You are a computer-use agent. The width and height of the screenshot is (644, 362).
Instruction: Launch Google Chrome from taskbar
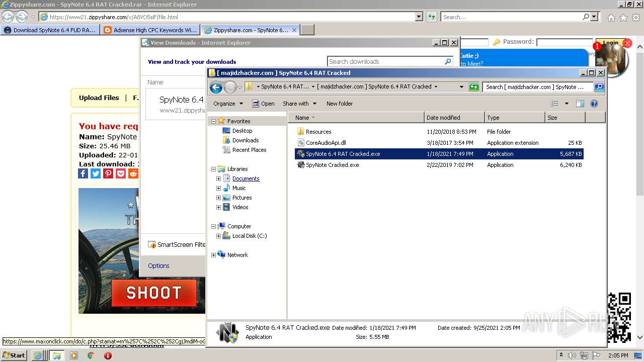pyautogui.click(x=91, y=355)
